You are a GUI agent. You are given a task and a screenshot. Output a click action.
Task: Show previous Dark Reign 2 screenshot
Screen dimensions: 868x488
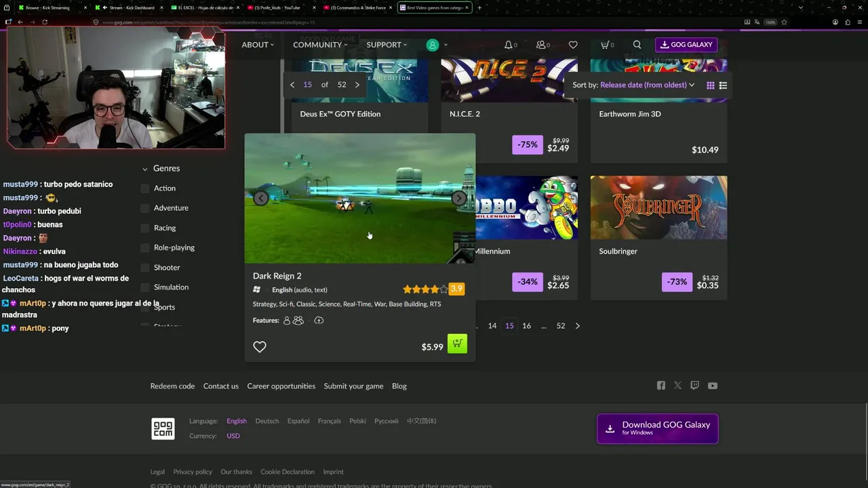pyautogui.click(x=261, y=198)
